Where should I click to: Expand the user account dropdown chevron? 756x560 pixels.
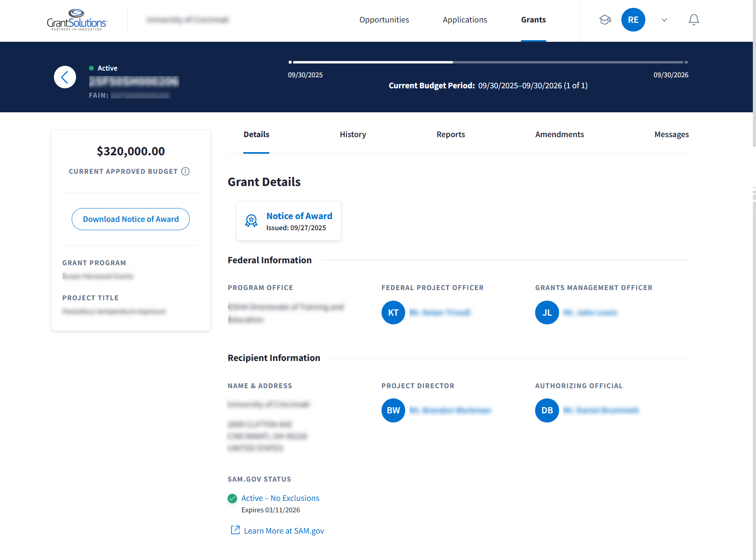coord(664,20)
